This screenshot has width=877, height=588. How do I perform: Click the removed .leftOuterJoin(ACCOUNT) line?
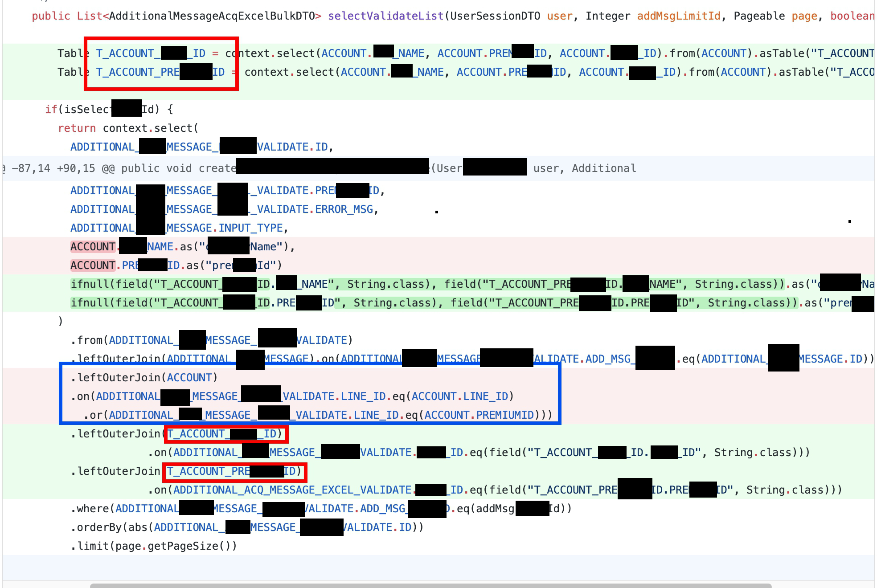coord(144,378)
